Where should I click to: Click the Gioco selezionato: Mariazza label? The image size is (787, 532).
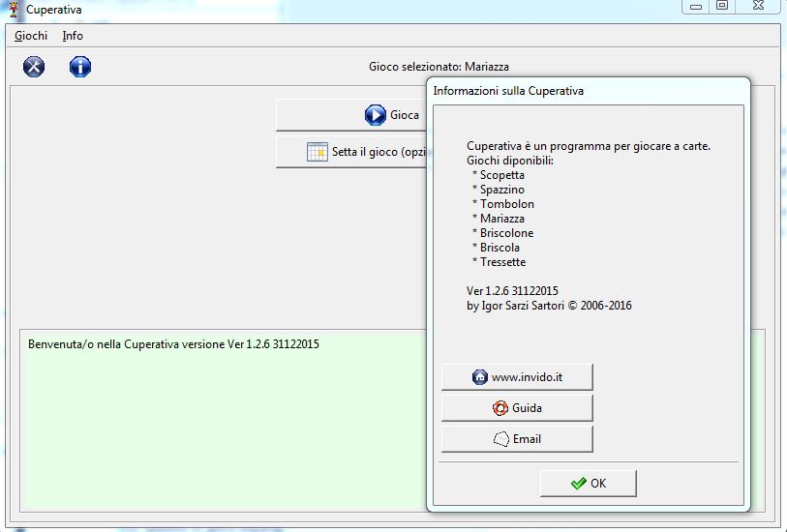pos(439,67)
